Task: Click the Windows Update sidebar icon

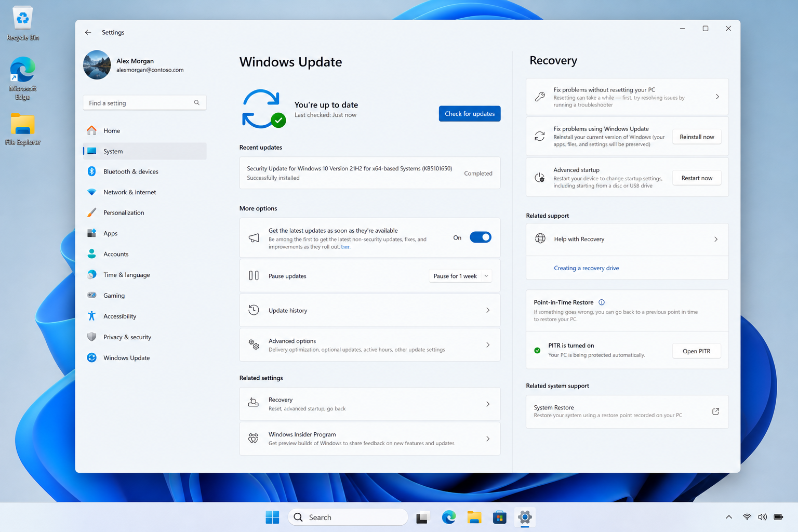Action: [x=91, y=357]
